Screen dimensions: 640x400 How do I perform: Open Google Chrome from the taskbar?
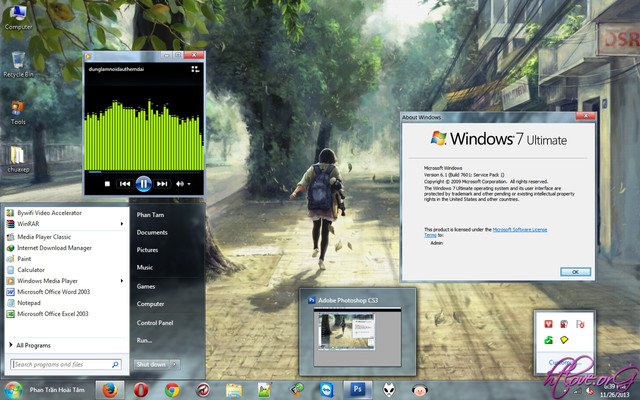pyautogui.click(x=172, y=390)
